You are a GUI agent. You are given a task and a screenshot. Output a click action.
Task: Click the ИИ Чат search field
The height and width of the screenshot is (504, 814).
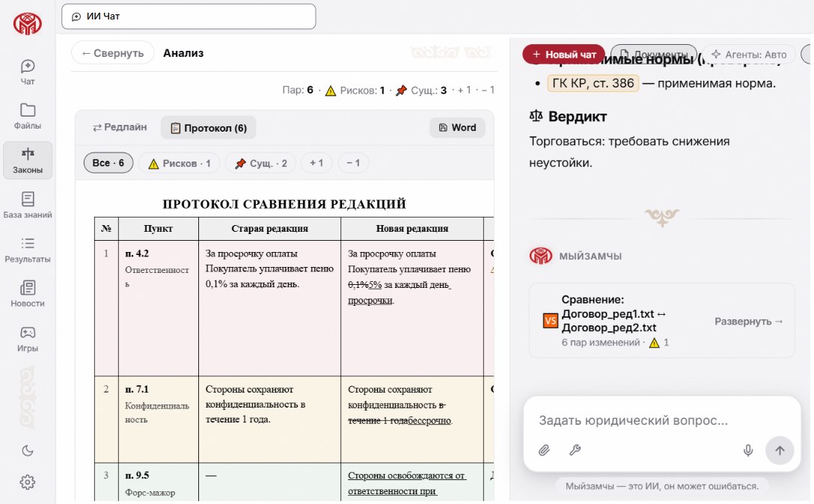coord(189,16)
